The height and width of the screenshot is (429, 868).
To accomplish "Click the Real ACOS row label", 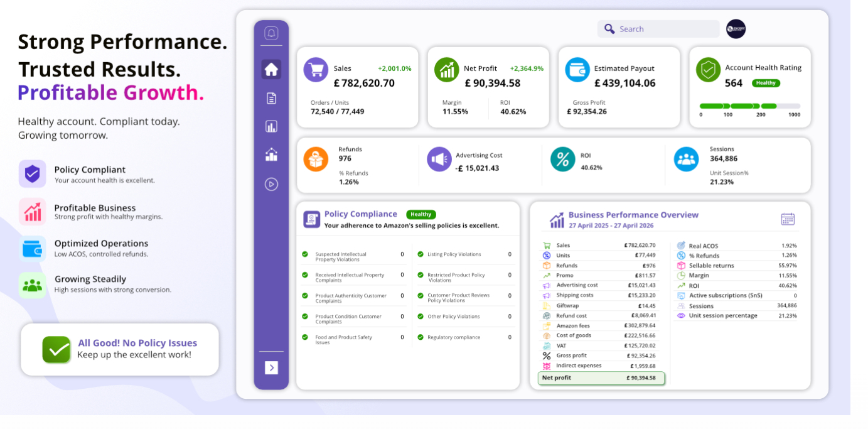I will click(704, 246).
